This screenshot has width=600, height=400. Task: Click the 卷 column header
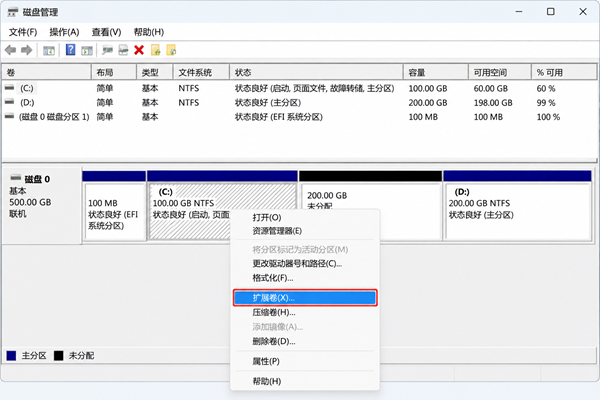point(47,72)
